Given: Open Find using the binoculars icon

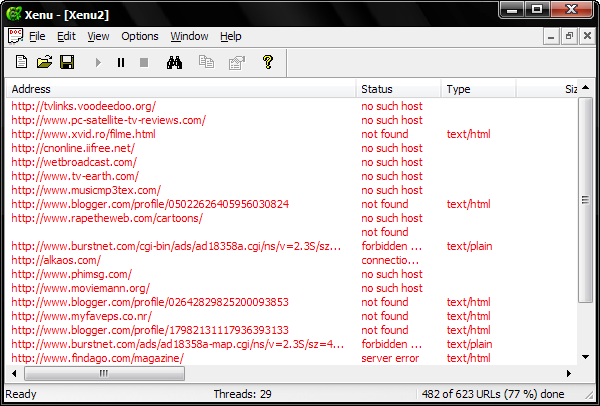Looking at the screenshot, I should (x=174, y=62).
